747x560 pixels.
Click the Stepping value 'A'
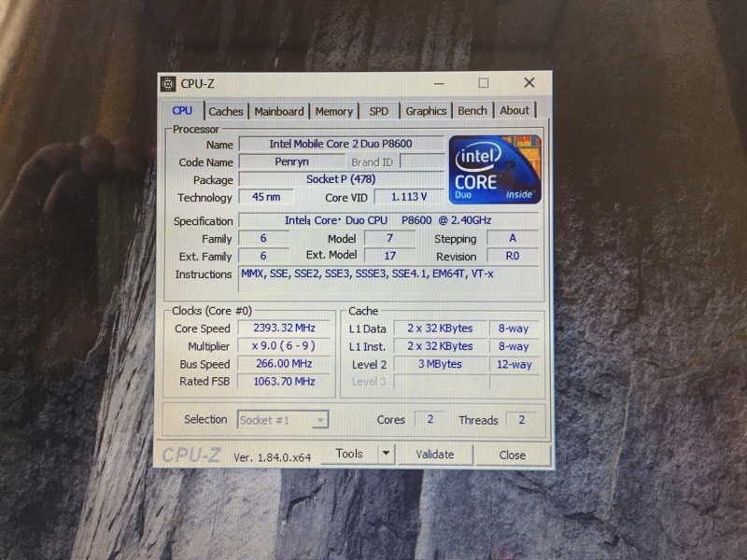(513, 238)
